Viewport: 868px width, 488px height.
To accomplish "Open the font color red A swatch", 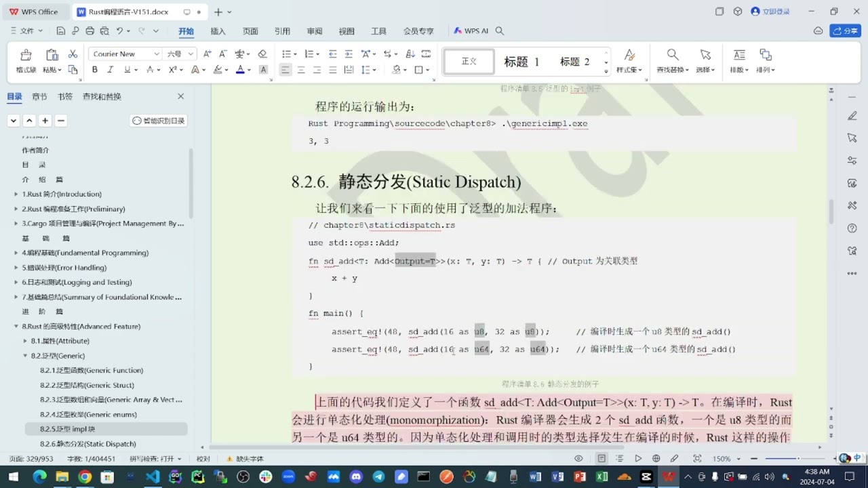I will [x=240, y=70].
